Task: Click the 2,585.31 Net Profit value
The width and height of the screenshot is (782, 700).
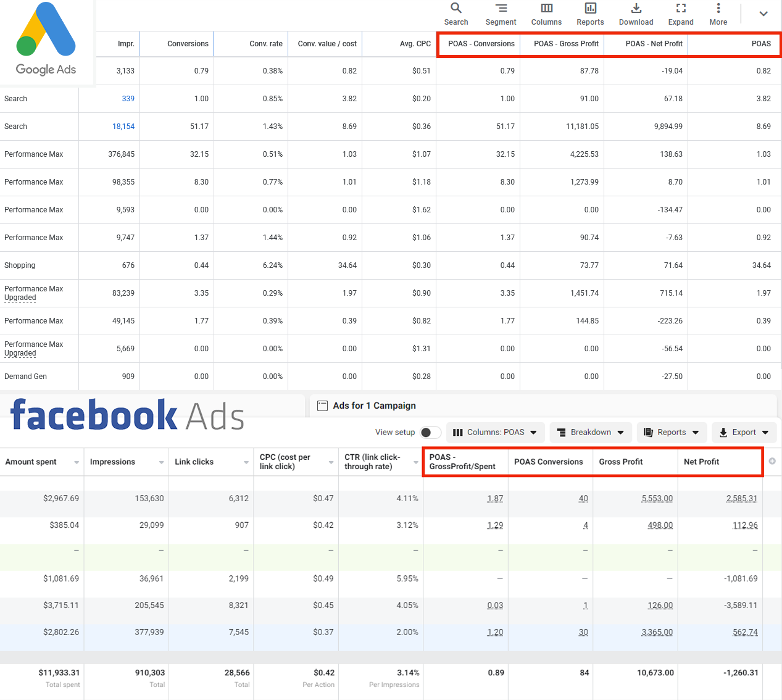Action: point(742,499)
